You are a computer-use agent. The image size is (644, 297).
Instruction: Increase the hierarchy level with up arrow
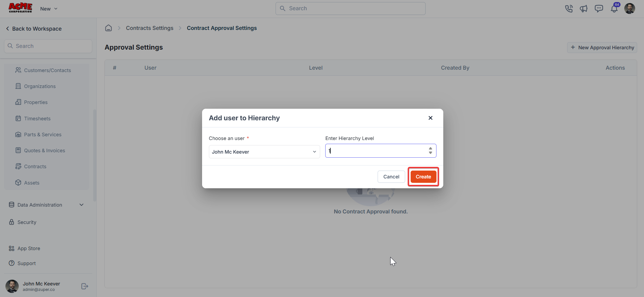tap(430, 148)
